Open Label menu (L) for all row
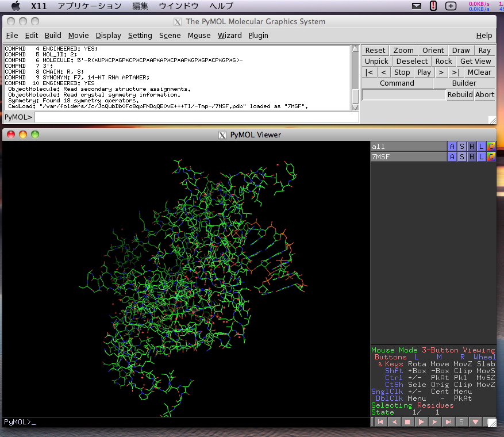This screenshot has width=504, height=437. click(x=481, y=146)
